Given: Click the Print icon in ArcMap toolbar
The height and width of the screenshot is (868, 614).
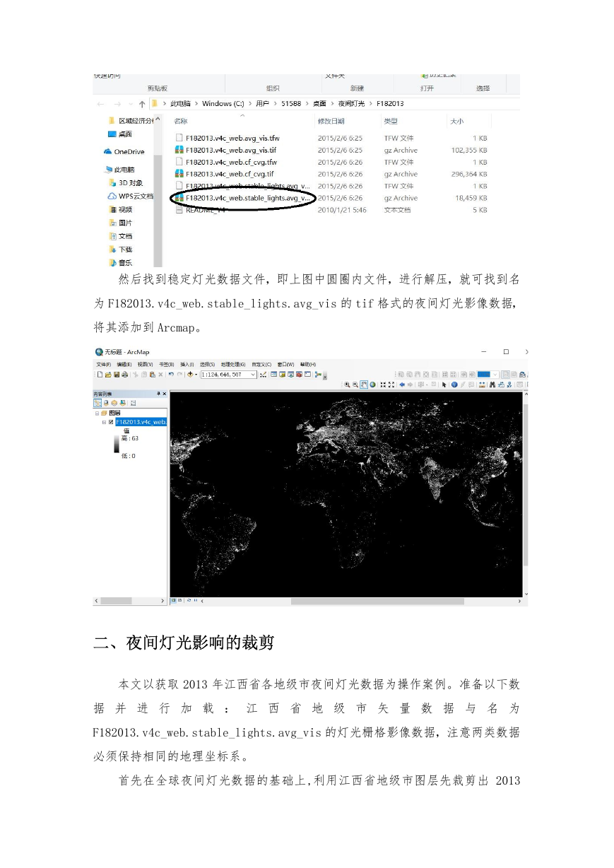Looking at the screenshot, I should [x=124, y=375].
